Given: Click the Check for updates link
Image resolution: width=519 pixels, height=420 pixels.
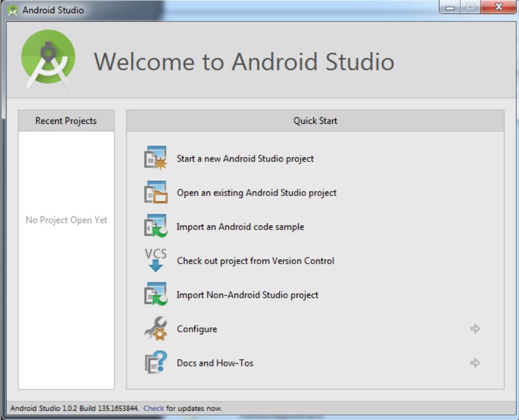Looking at the screenshot, I should [154, 408].
